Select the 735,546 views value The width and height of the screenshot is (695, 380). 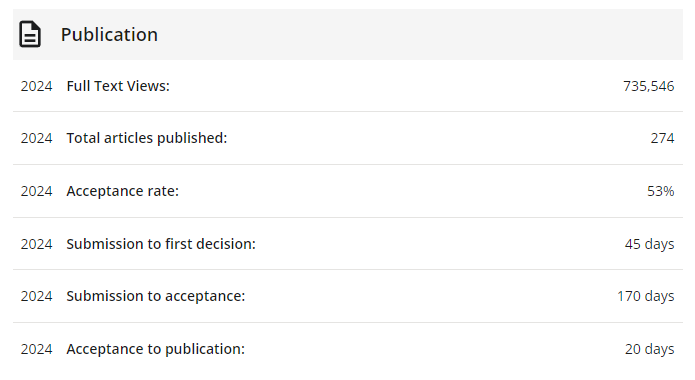coord(648,86)
